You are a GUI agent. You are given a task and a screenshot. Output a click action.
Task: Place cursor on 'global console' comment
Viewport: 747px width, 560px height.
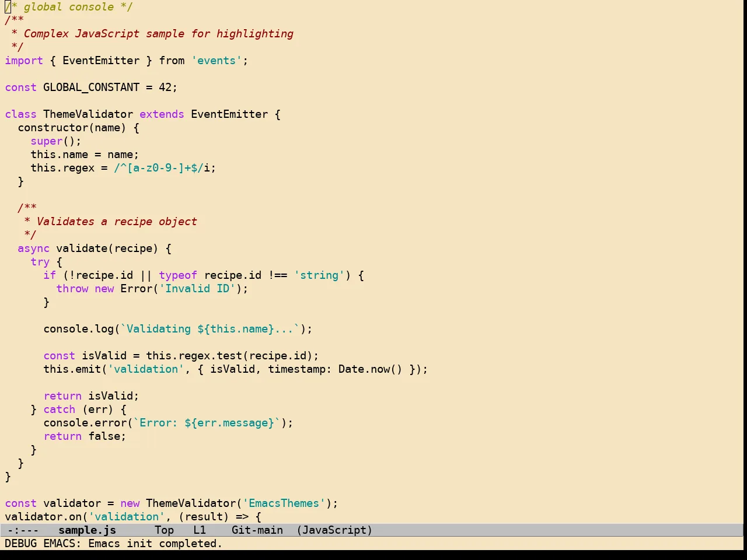(69, 7)
